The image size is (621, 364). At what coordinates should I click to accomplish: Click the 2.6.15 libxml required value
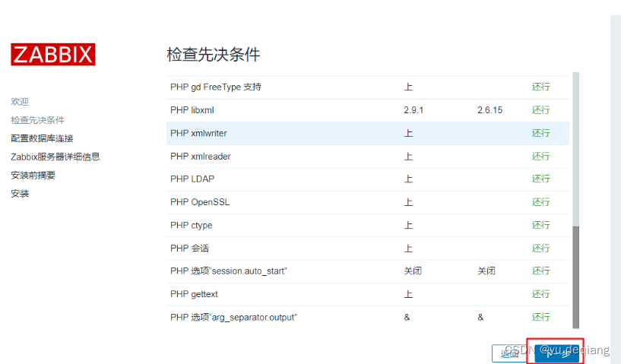490,110
